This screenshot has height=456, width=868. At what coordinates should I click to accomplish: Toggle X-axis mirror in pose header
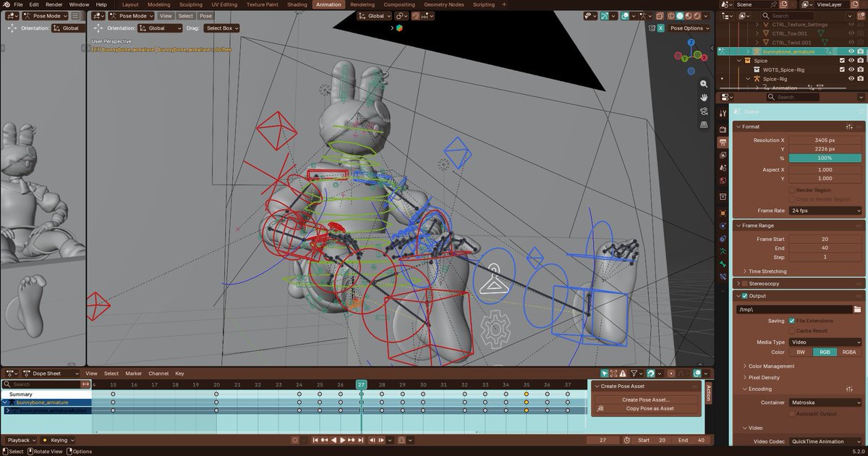coord(660,28)
